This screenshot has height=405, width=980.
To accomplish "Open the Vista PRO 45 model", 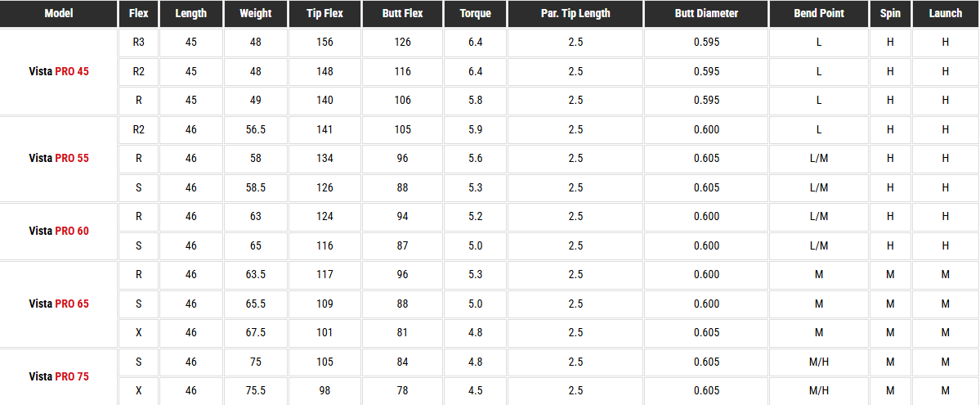I will 59,72.
